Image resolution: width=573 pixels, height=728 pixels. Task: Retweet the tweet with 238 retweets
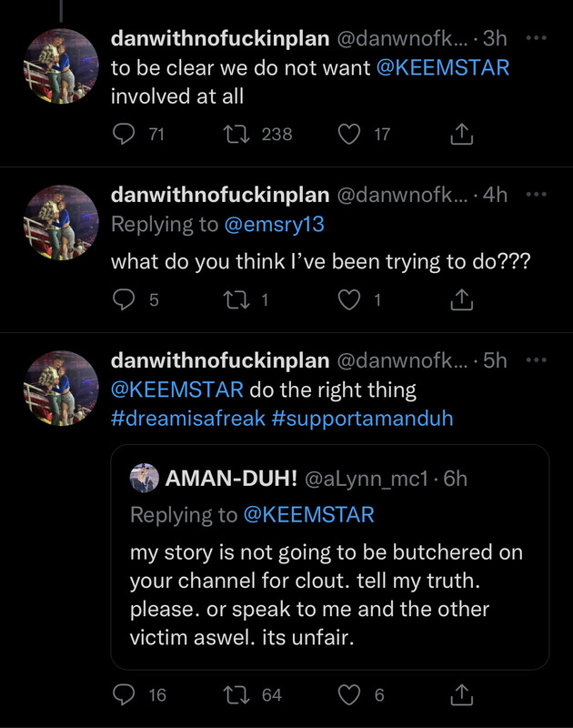[236, 134]
